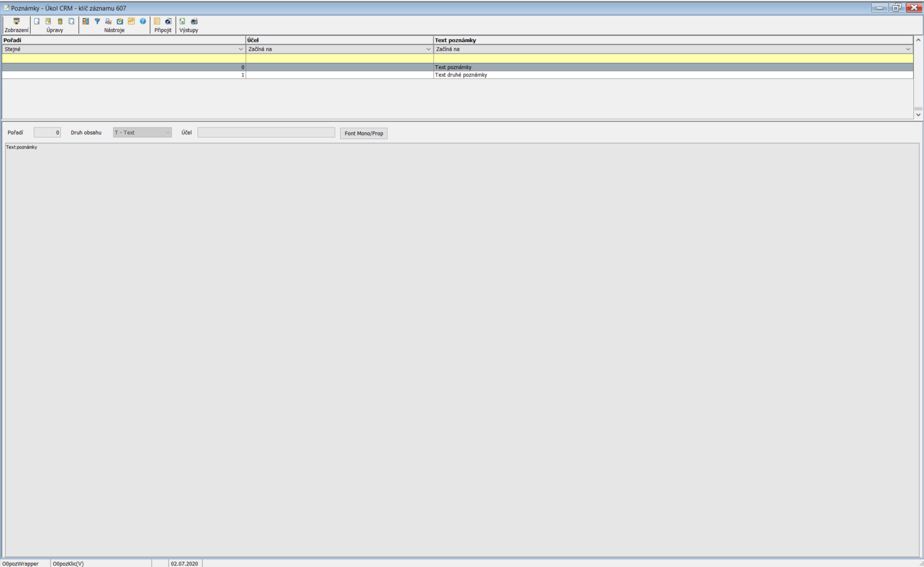Click the edit record pencil icon

click(x=48, y=22)
